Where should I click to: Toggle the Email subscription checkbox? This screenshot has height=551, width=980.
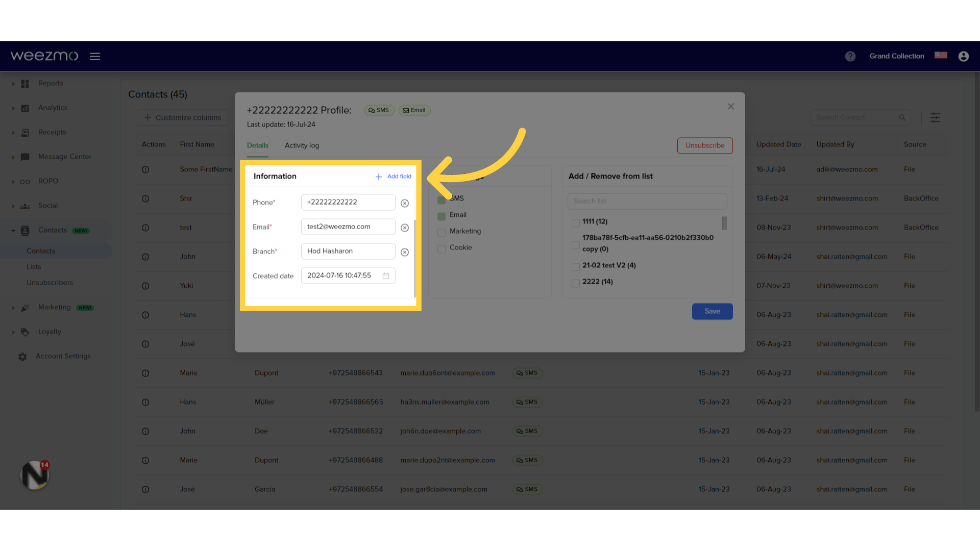click(442, 216)
